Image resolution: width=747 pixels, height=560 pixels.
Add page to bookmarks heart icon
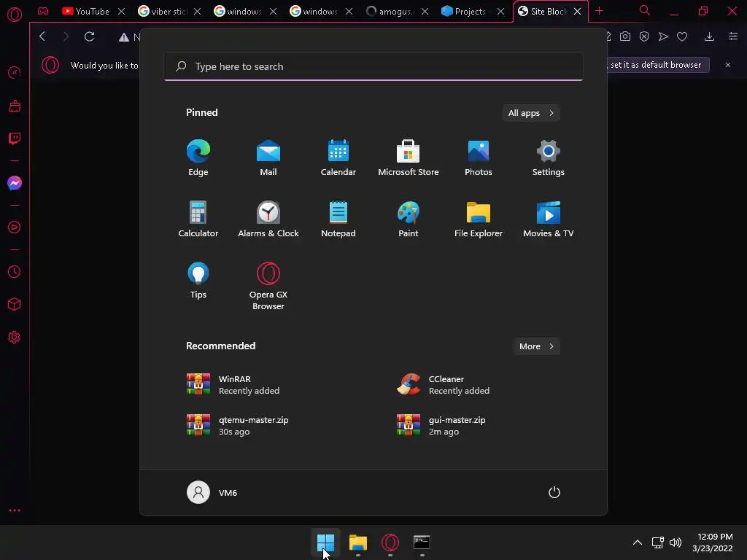(x=682, y=36)
